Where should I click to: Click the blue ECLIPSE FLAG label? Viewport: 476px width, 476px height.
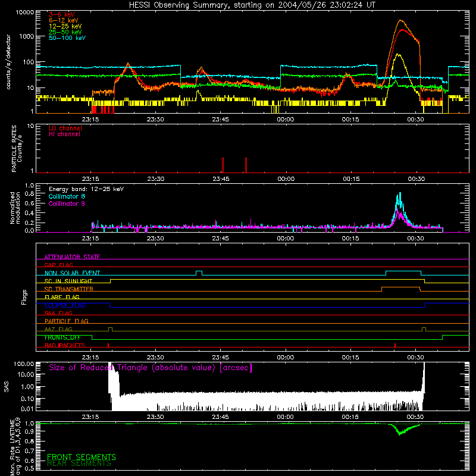click(x=65, y=305)
